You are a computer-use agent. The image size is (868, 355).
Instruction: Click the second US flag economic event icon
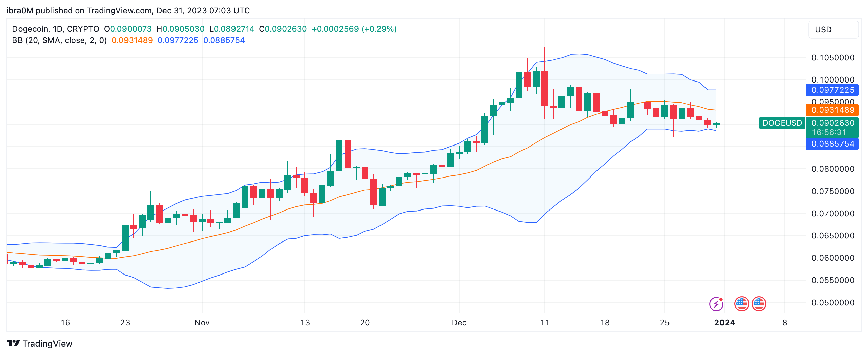[x=759, y=304]
